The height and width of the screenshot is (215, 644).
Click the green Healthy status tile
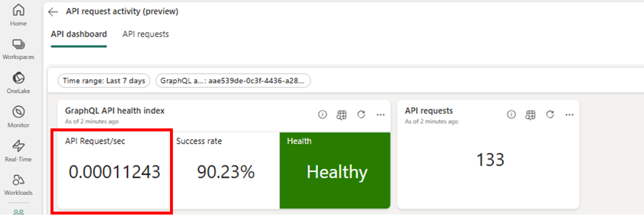click(x=335, y=170)
